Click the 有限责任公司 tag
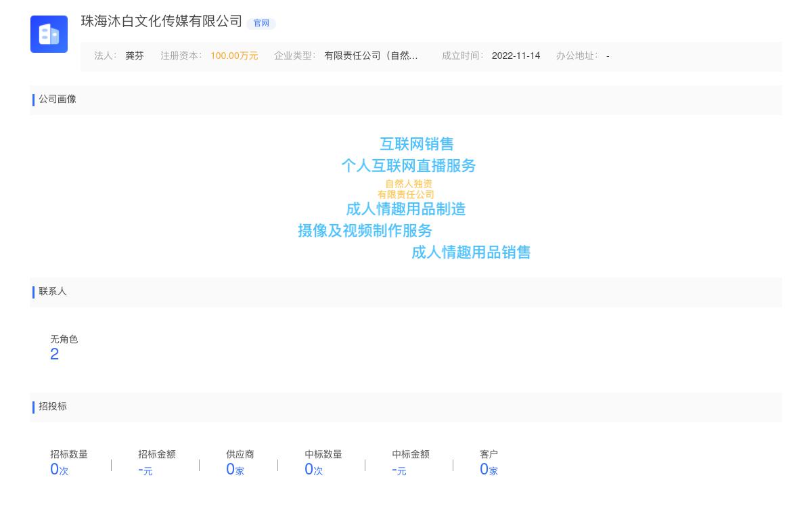 (407, 194)
